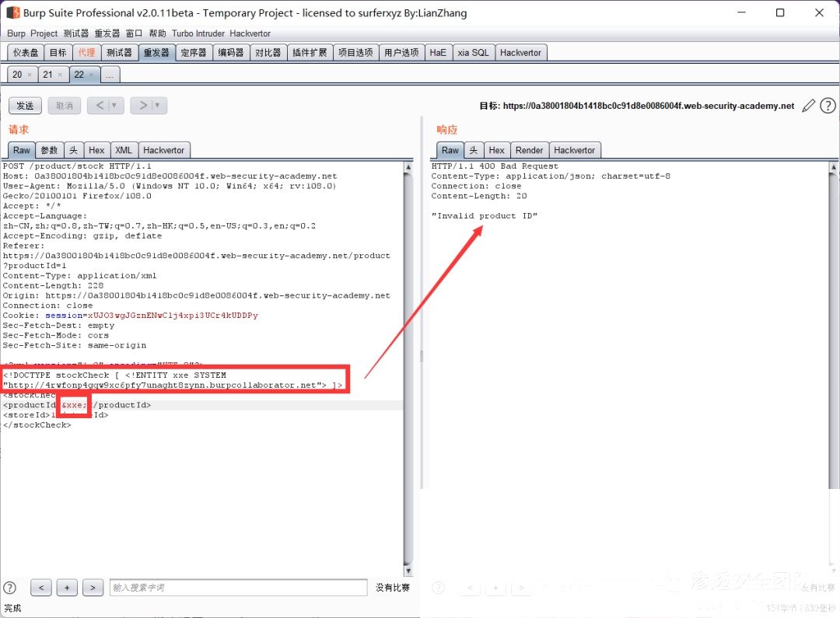Screen dimensions: 840x618
Task: Open the Hackvertor menu in menu bar
Action: (x=250, y=33)
